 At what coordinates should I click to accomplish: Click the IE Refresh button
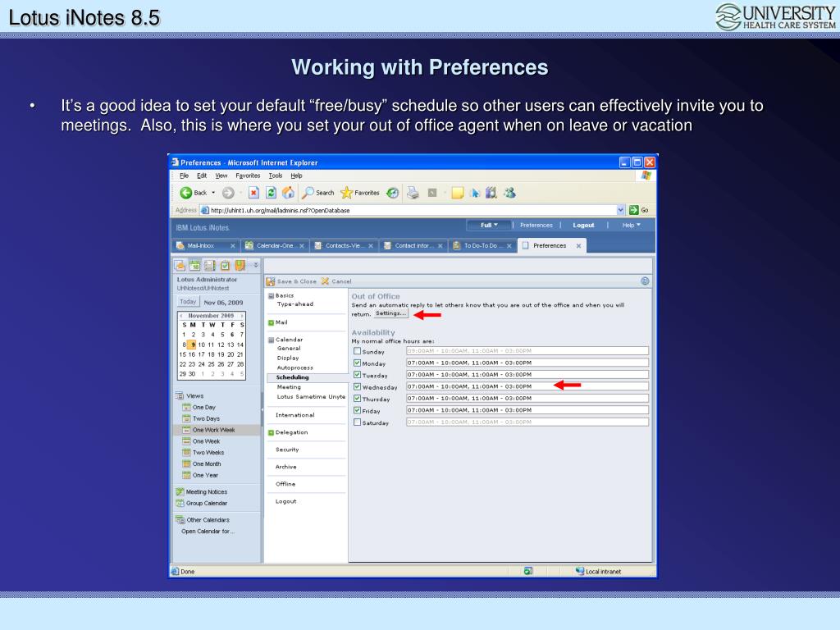271,193
